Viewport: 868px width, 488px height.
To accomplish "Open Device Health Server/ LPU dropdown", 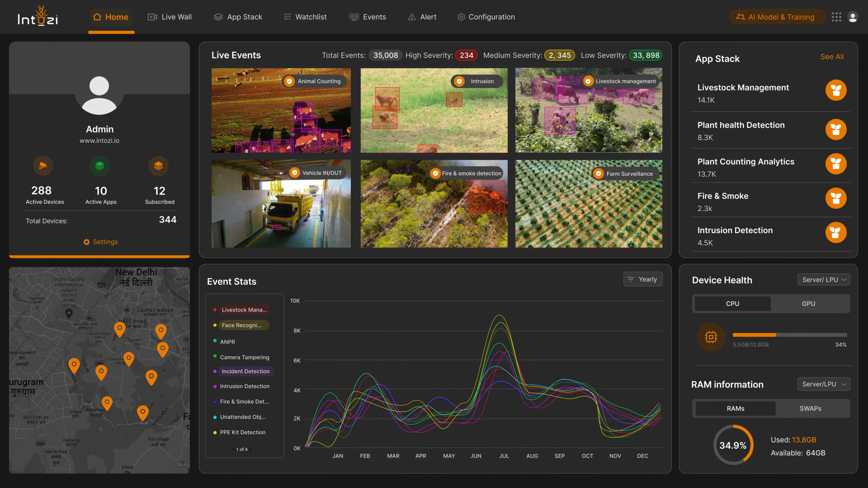I will tap(824, 280).
